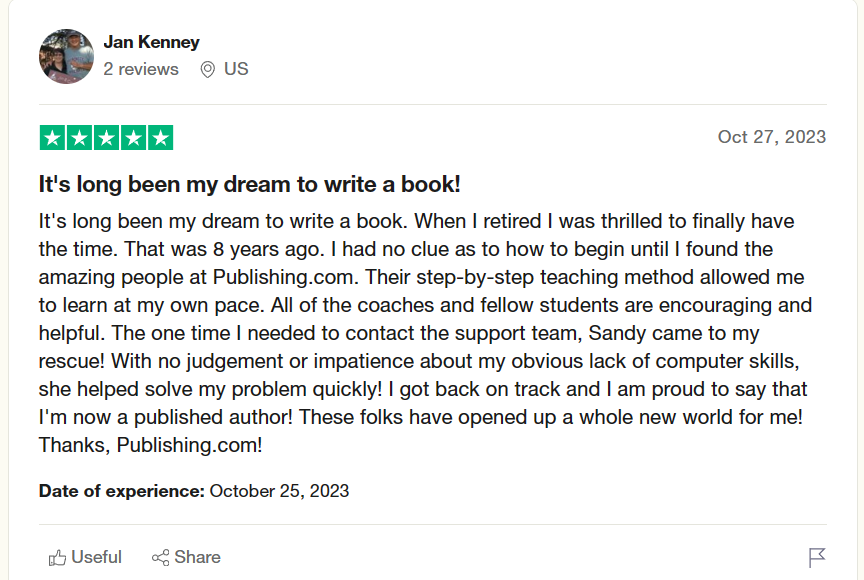Click the third green rating star
864x580 pixels.
point(106,138)
